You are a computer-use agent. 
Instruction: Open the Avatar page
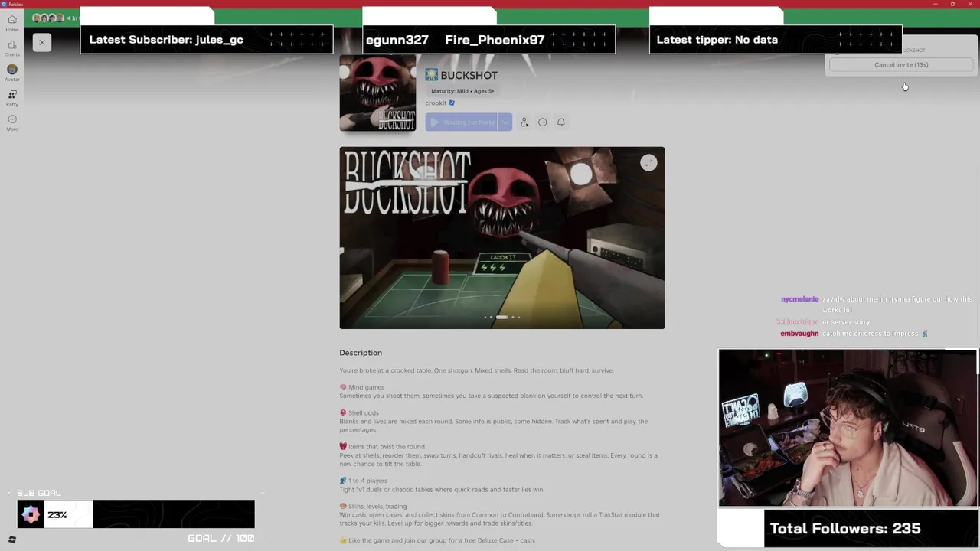coord(12,73)
